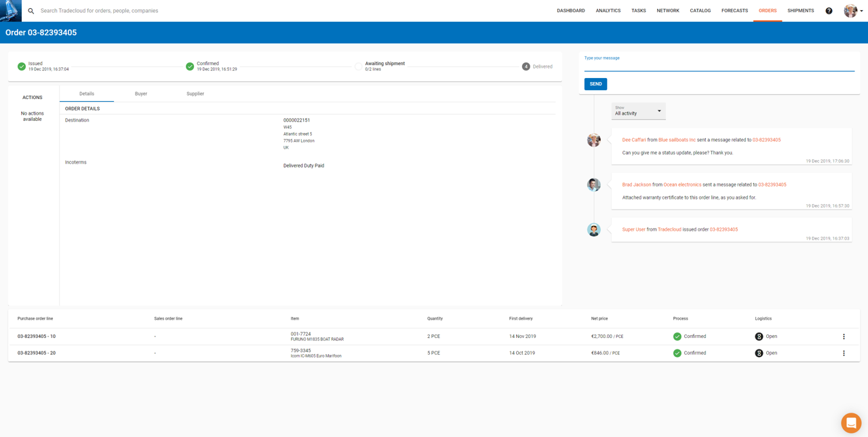The width and height of the screenshot is (868, 437).
Task: Open the Blue sailboats Inc link
Action: pyautogui.click(x=677, y=140)
